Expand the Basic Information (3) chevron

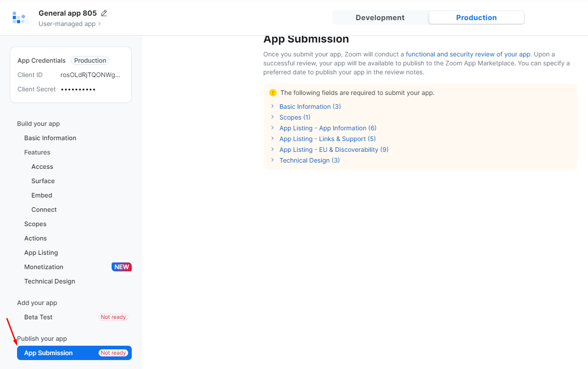pos(272,107)
